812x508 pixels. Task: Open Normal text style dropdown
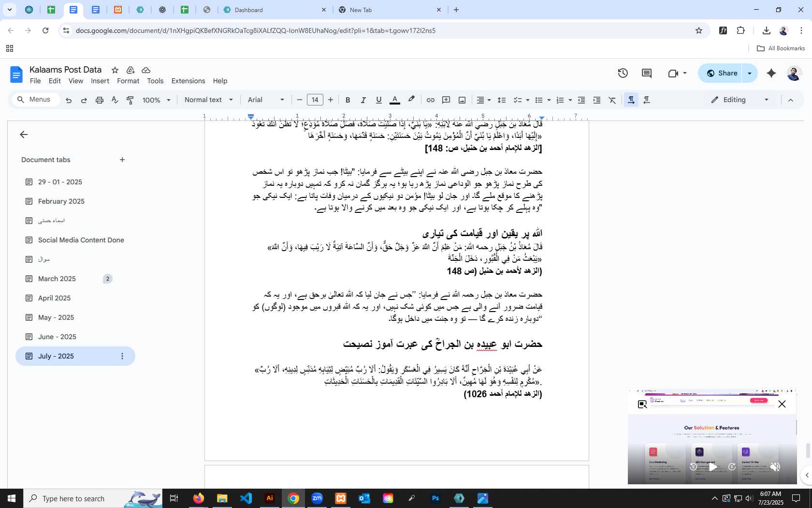(x=209, y=100)
